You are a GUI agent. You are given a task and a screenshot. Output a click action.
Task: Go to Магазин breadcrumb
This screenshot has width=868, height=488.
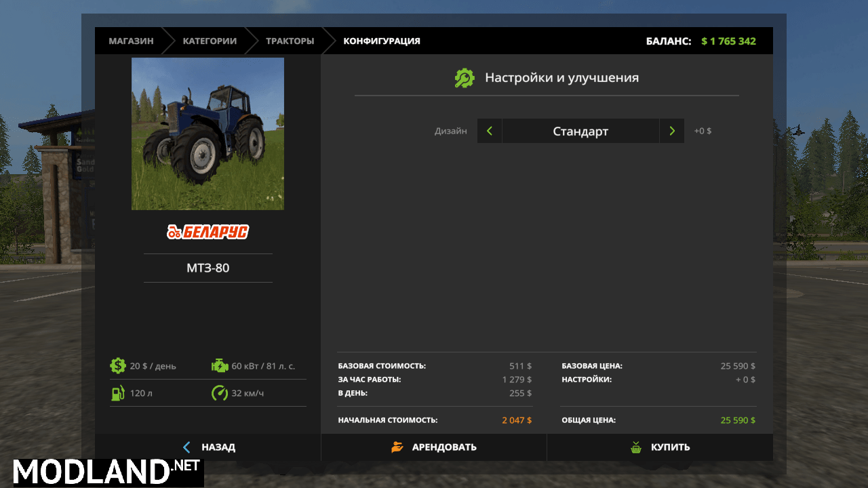131,41
